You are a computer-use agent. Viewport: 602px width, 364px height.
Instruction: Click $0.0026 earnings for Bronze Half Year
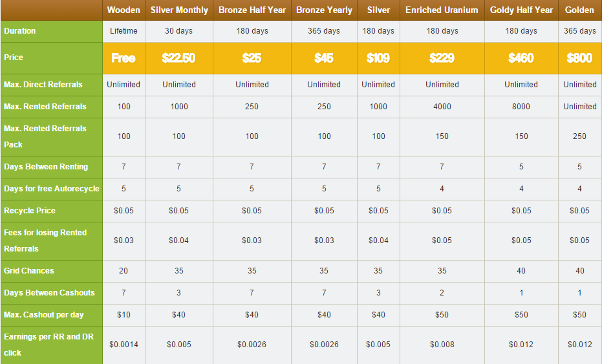click(x=252, y=345)
